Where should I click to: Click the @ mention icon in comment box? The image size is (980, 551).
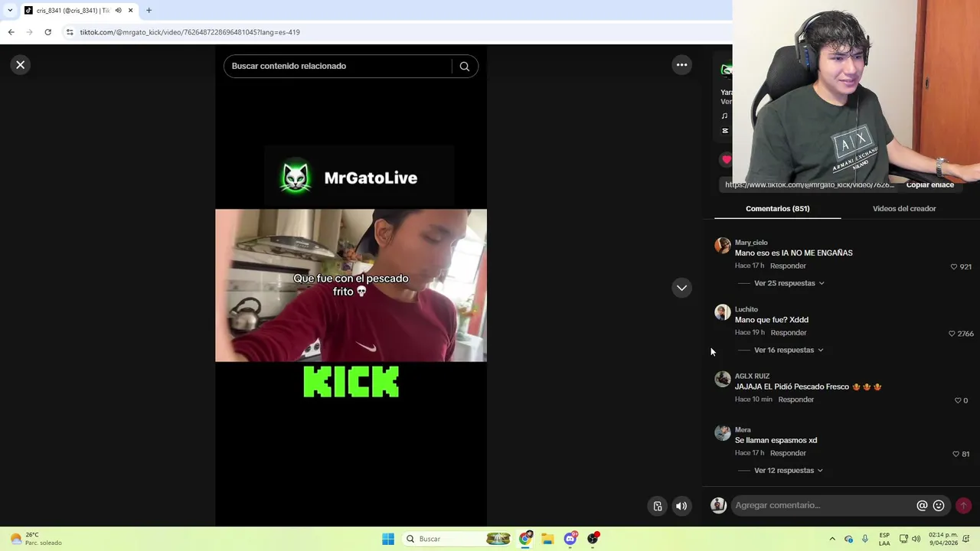(922, 505)
